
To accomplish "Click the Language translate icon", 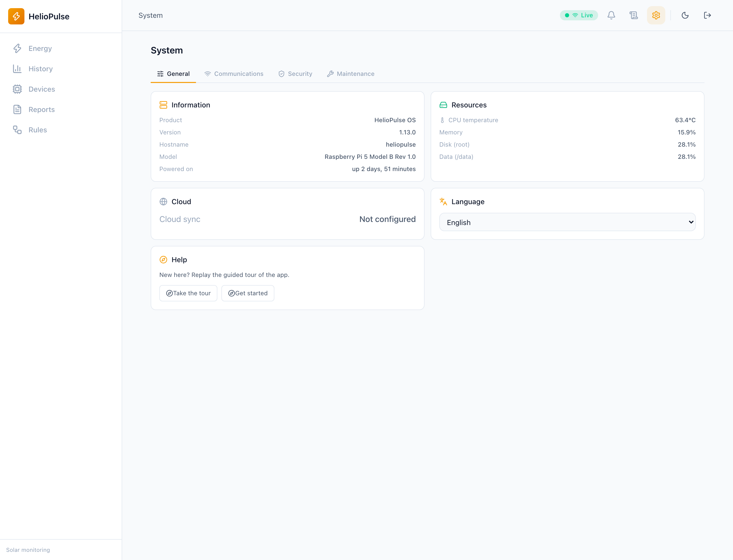I will pyautogui.click(x=443, y=202).
